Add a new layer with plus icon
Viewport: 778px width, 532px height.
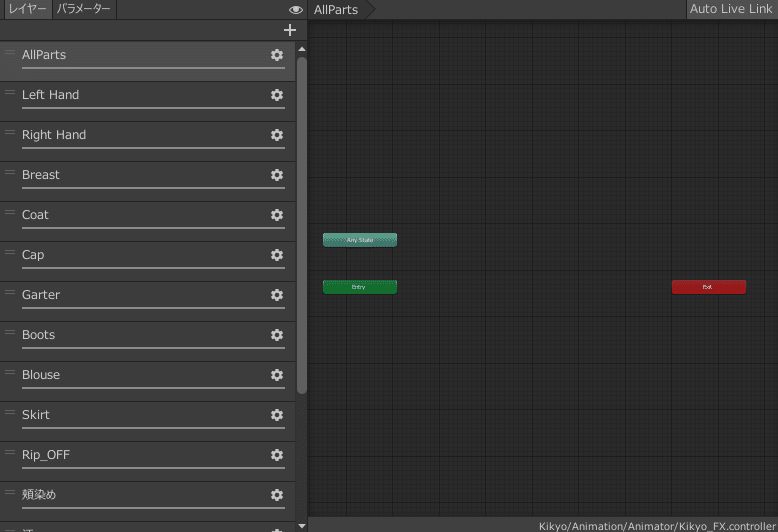point(290,30)
